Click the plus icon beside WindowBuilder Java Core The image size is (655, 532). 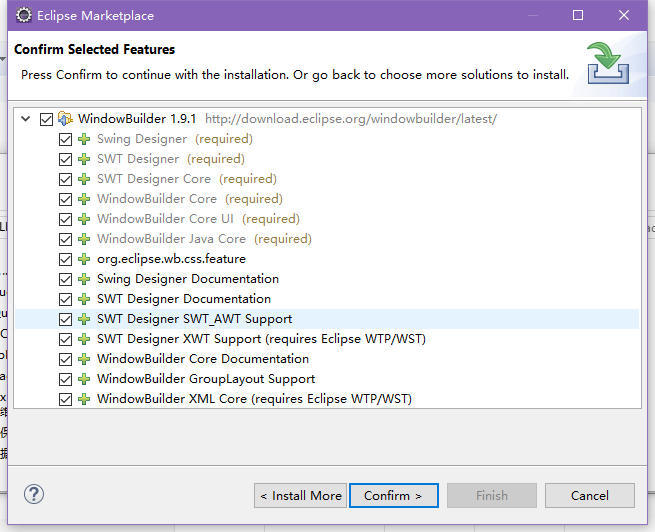tap(84, 239)
